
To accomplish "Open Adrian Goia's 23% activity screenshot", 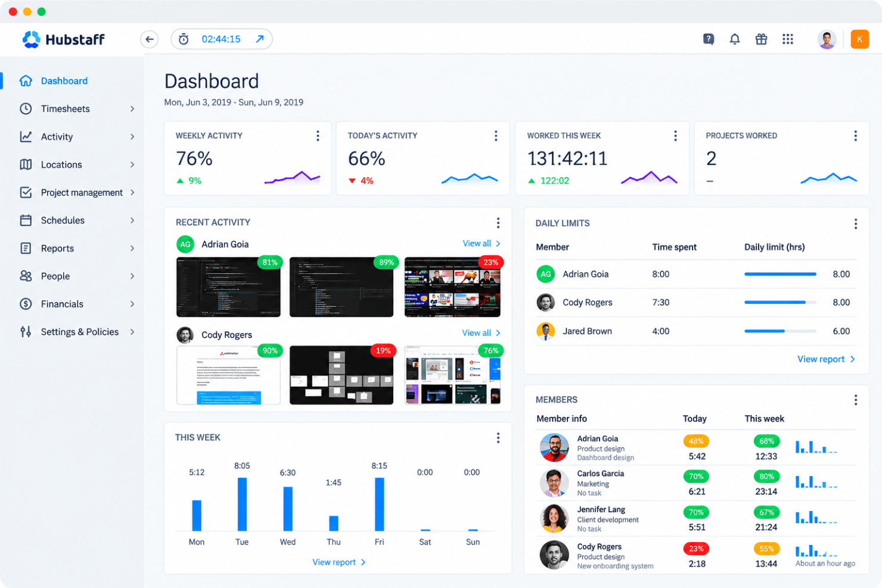I will 452,287.
